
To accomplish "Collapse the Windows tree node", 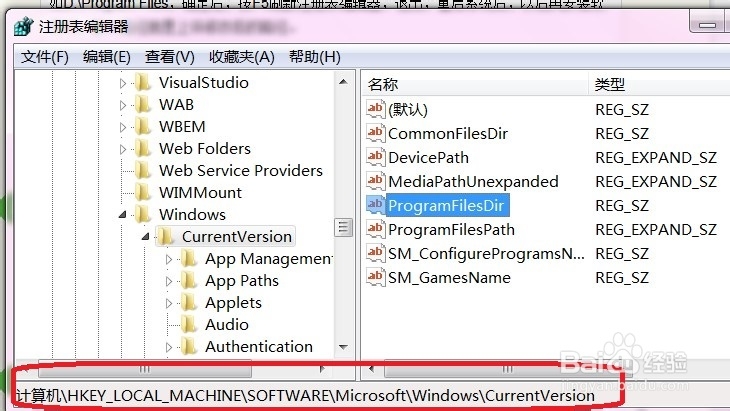I will pyautogui.click(x=122, y=215).
